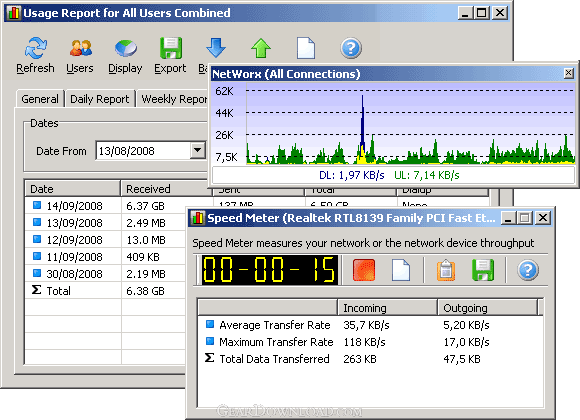This screenshot has width=580, height=420.
Task: Click the blue marker beside Average Transfer Rate
Action: pos(210,324)
